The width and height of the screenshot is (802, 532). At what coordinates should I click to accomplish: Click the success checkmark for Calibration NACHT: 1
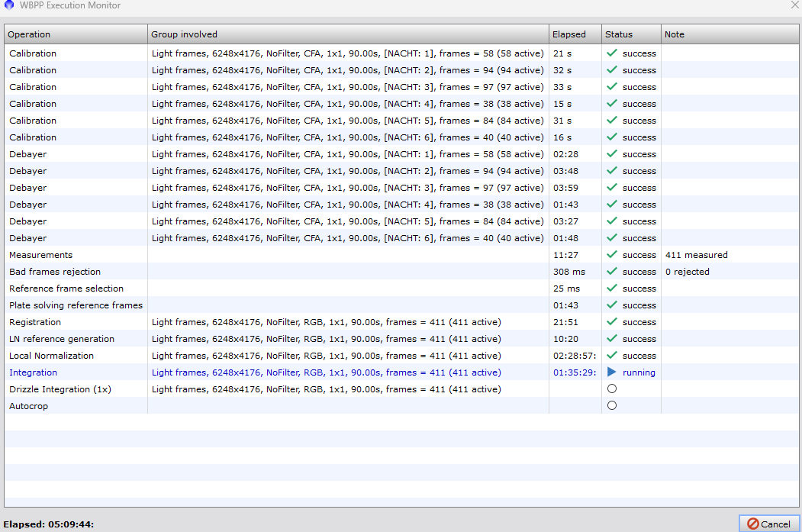click(x=612, y=53)
